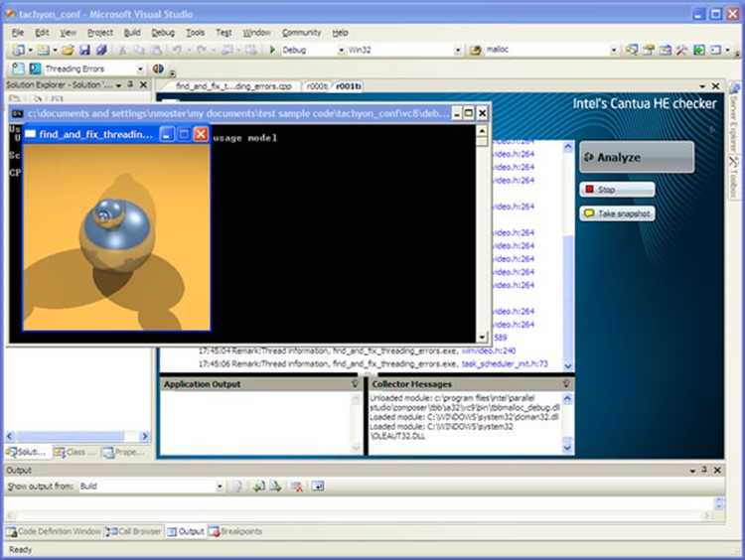This screenshot has width=745, height=560.
Task: Go to previous message in Output toolbar
Action: pyautogui.click(x=258, y=486)
